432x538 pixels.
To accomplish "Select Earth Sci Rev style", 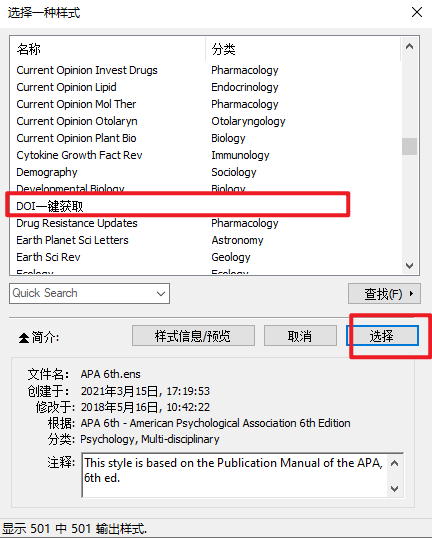I will coord(206,257).
